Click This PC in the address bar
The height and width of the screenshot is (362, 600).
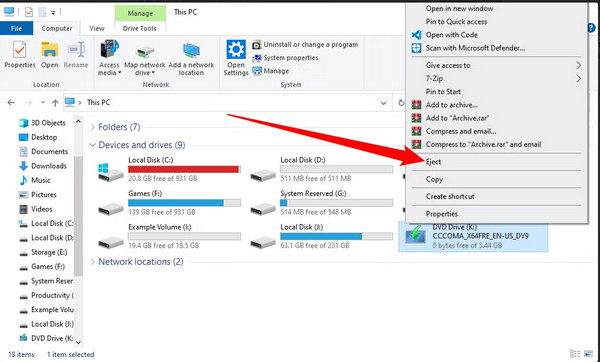pos(98,103)
